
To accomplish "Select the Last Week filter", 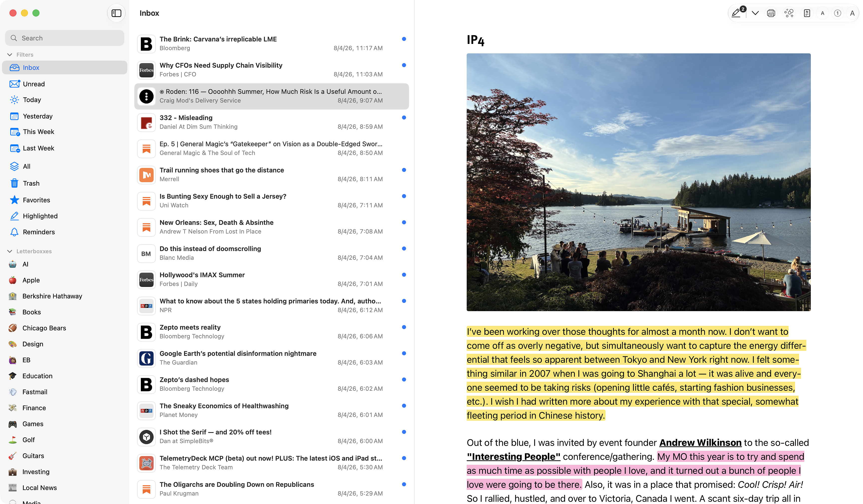I will [64, 148].
